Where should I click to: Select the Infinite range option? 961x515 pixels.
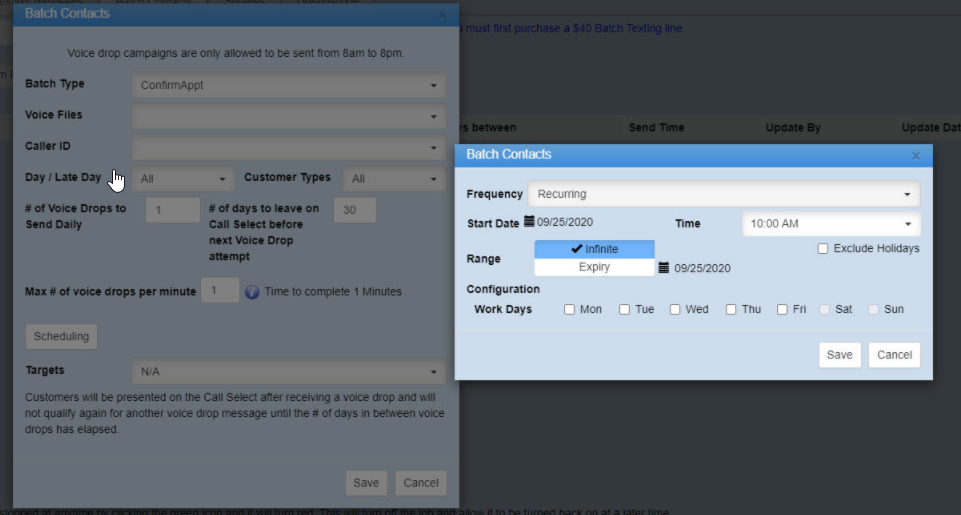point(594,249)
